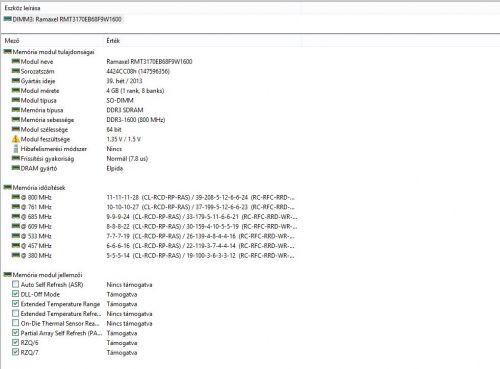
Task: Click the icon next to Frissítési gyakoriság
Action: [x=16, y=158]
